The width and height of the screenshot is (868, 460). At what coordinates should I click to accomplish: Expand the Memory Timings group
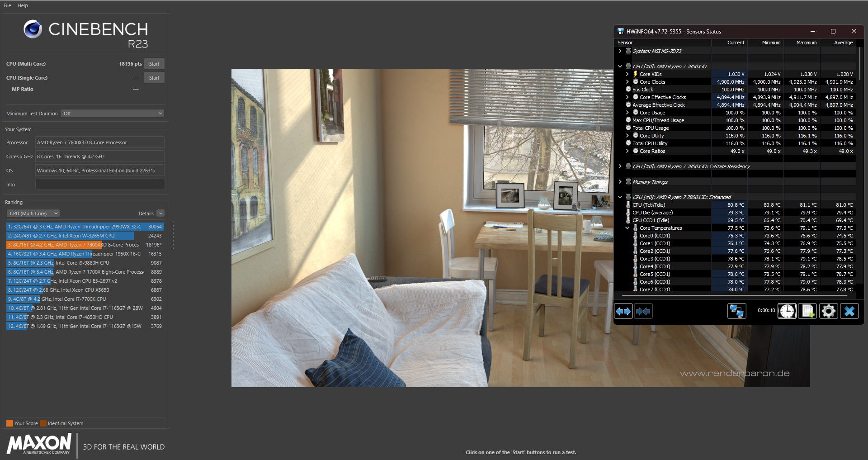click(620, 182)
